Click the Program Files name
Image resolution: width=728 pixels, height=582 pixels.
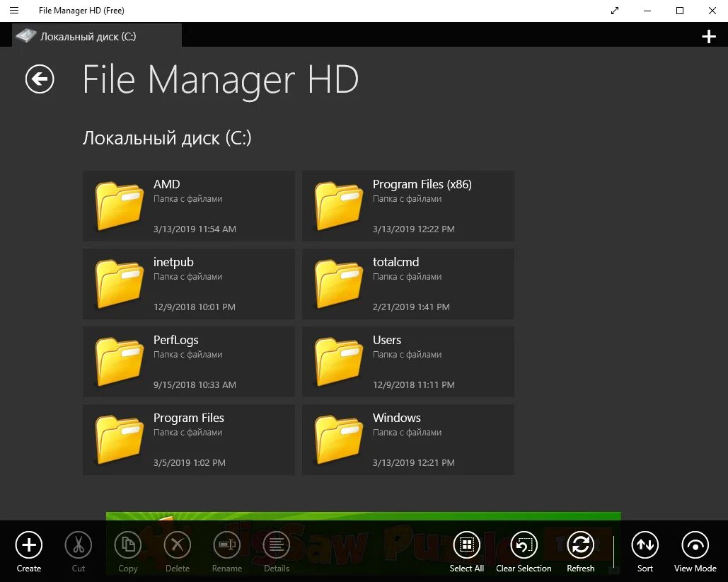[188, 418]
